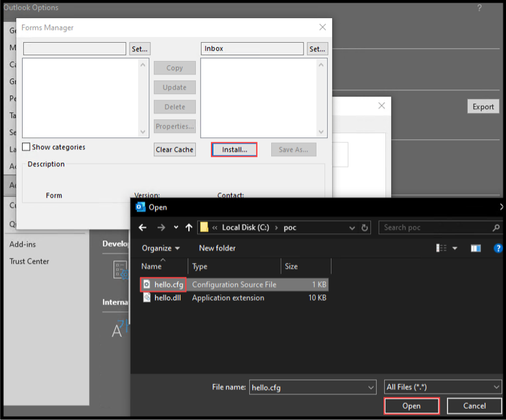This screenshot has width=506, height=420.
Task: Open Trust Center options category
Action: 29,261
